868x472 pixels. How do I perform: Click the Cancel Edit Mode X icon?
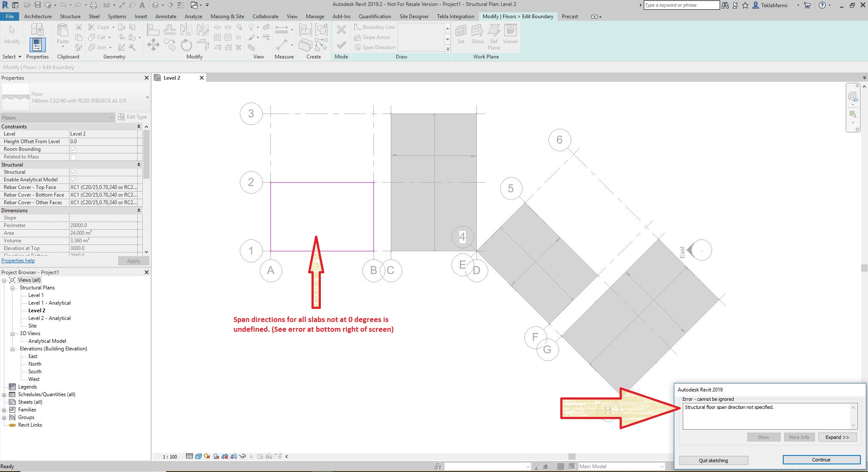[x=341, y=30]
